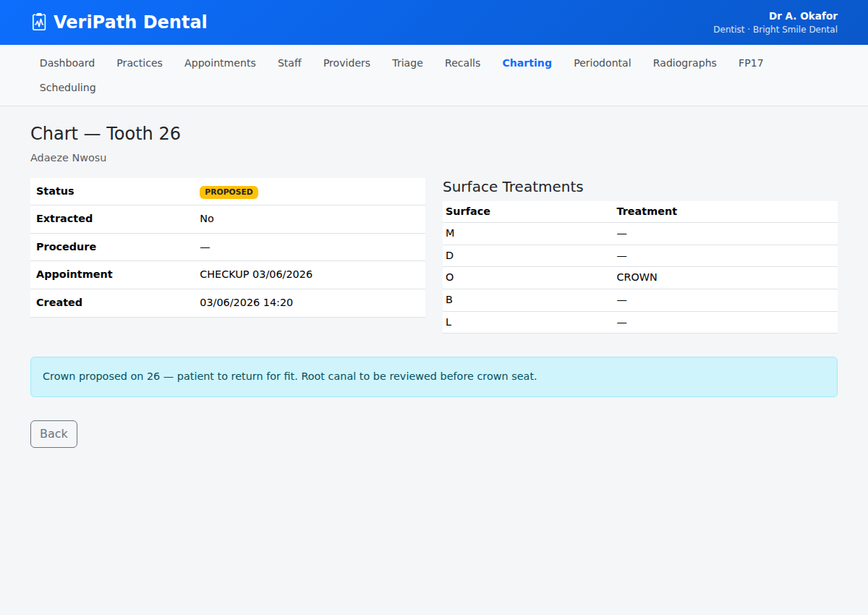868x615 pixels.
Task: Click the Appointment row label
Action: 75,274
